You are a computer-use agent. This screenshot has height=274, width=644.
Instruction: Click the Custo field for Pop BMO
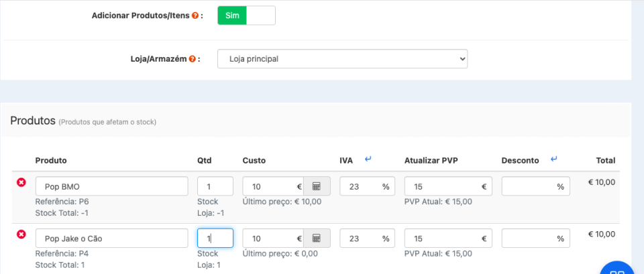(272, 186)
